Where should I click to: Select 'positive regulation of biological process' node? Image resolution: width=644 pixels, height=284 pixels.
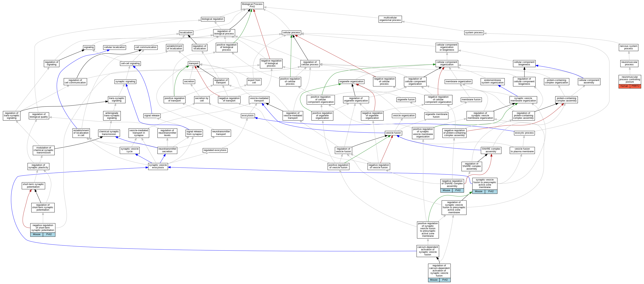[227, 47]
